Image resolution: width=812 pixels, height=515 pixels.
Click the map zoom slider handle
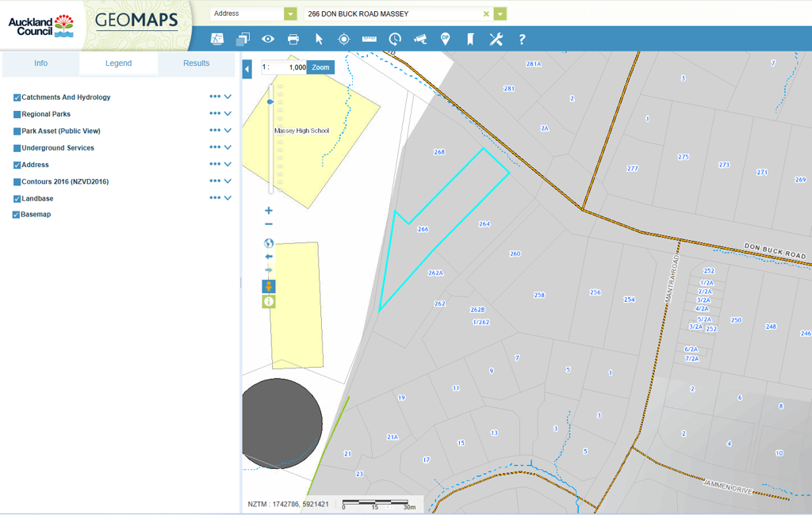pyautogui.click(x=270, y=101)
